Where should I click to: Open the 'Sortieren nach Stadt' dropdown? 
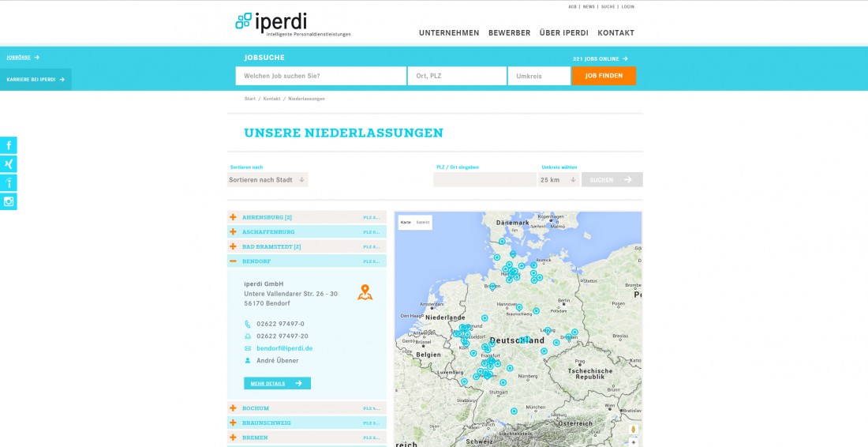click(268, 180)
